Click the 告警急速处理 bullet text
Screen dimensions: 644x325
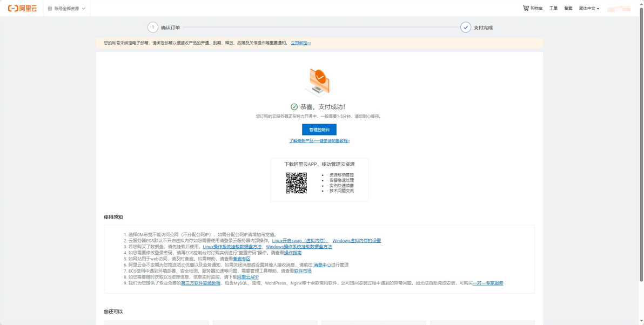(341, 180)
